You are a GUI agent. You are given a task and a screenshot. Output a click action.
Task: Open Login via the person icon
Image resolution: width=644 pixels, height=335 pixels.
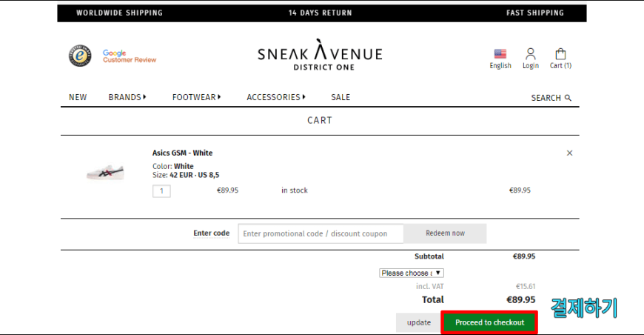(530, 54)
